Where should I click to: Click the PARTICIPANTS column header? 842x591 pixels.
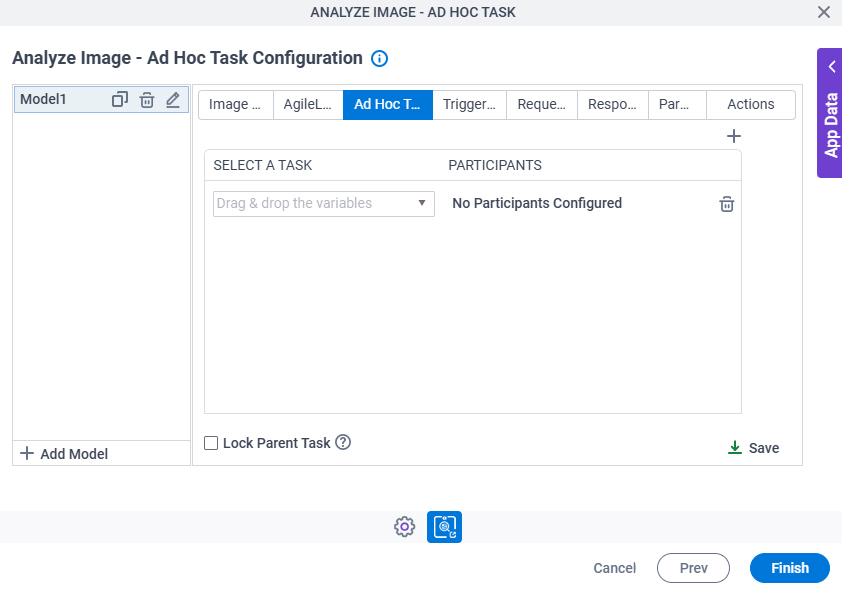[495, 165]
